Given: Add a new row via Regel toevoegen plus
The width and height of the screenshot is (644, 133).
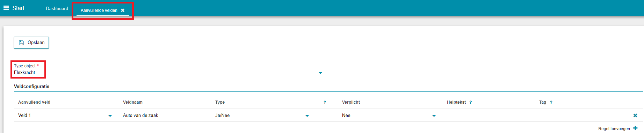Looking at the screenshot, I should click(x=635, y=128).
